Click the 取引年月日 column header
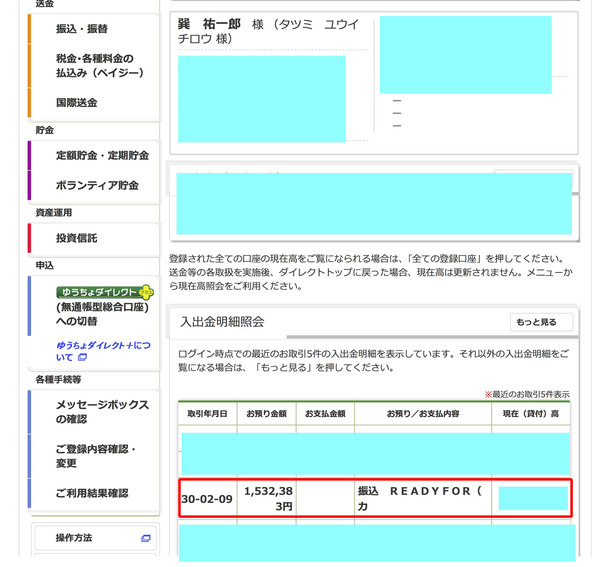This screenshot has width=610, height=567. coord(206,414)
